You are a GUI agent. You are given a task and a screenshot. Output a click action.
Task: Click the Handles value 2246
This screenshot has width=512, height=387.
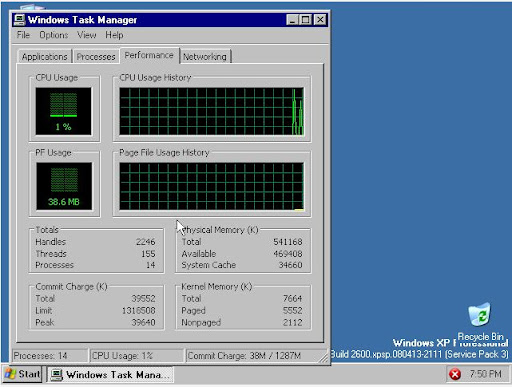coord(146,242)
